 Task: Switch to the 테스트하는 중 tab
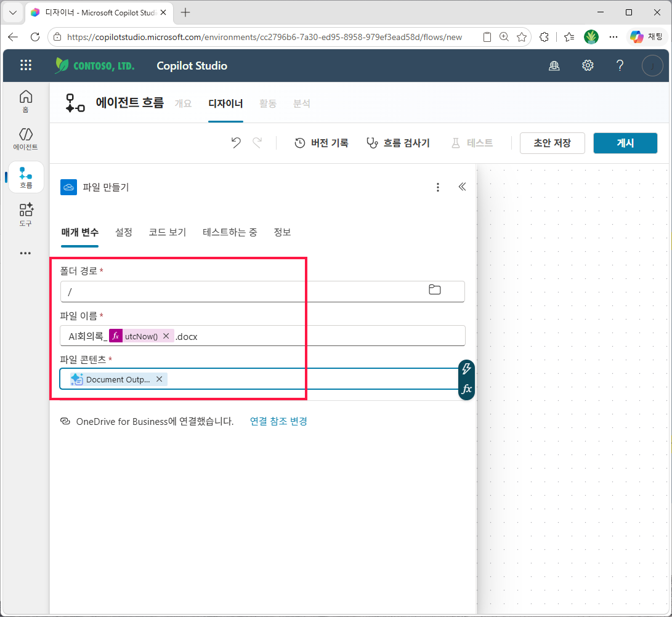click(x=230, y=232)
